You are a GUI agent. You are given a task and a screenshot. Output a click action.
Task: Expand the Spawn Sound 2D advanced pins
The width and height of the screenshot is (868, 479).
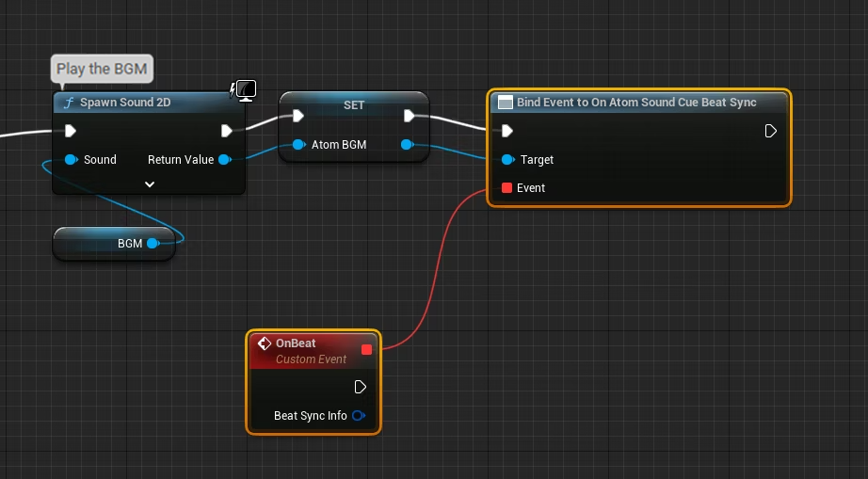149,184
